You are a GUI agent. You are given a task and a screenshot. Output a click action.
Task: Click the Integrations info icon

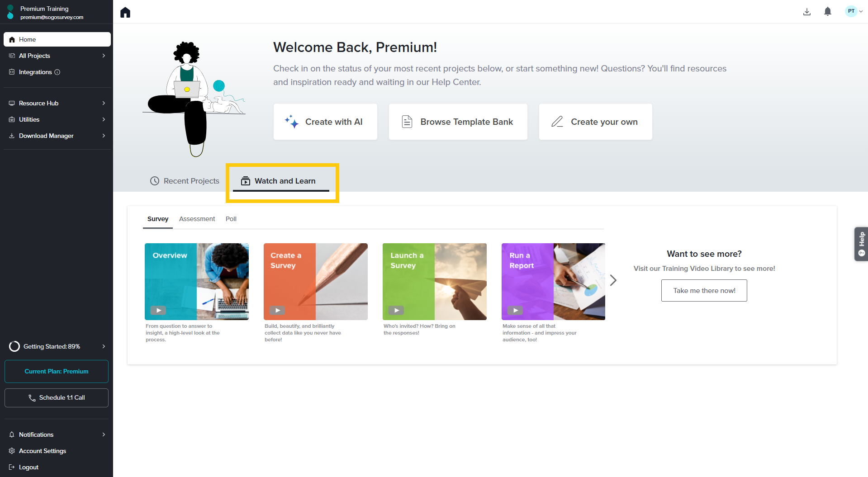[57, 72]
